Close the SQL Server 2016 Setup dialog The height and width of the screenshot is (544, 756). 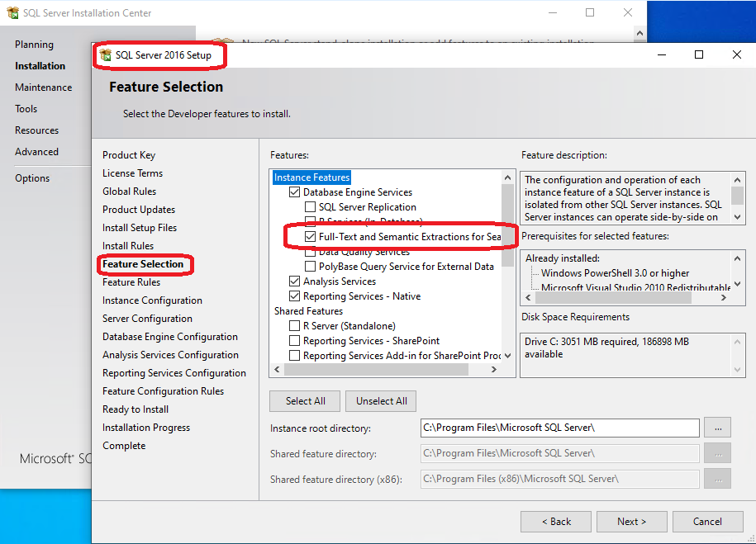coord(737,55)
